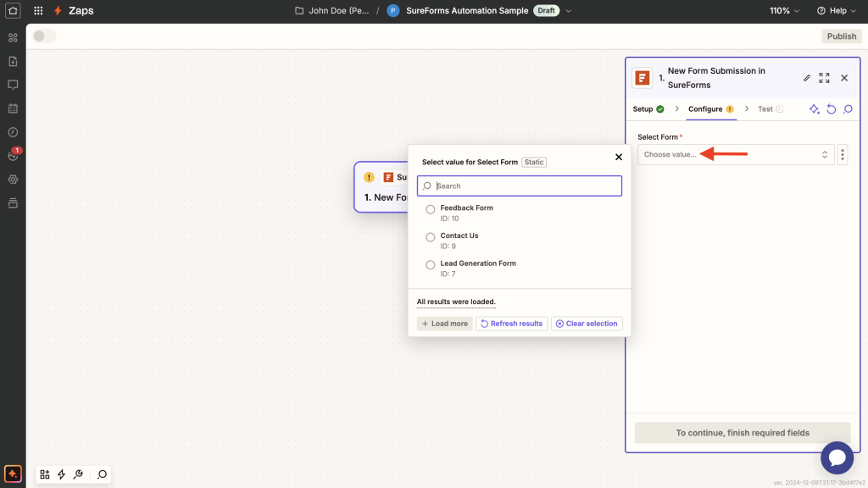Open the AI sparkle icon in step panel
868x488 pixels.
coord(814,108)
